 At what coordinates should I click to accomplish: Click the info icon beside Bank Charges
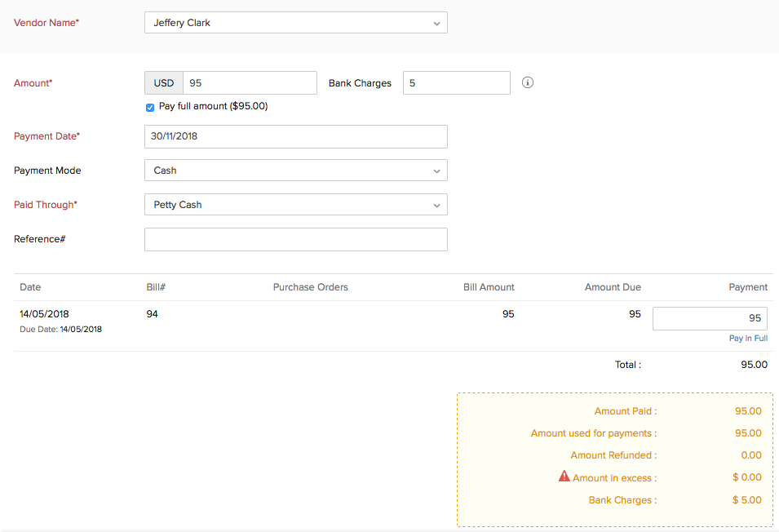(x=527, y=82)
